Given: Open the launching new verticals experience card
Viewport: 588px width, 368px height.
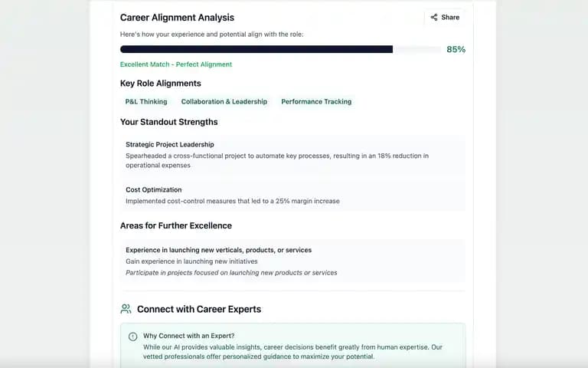Looking at the screenshot, I should pyautogui.click(x=293, y=261).
